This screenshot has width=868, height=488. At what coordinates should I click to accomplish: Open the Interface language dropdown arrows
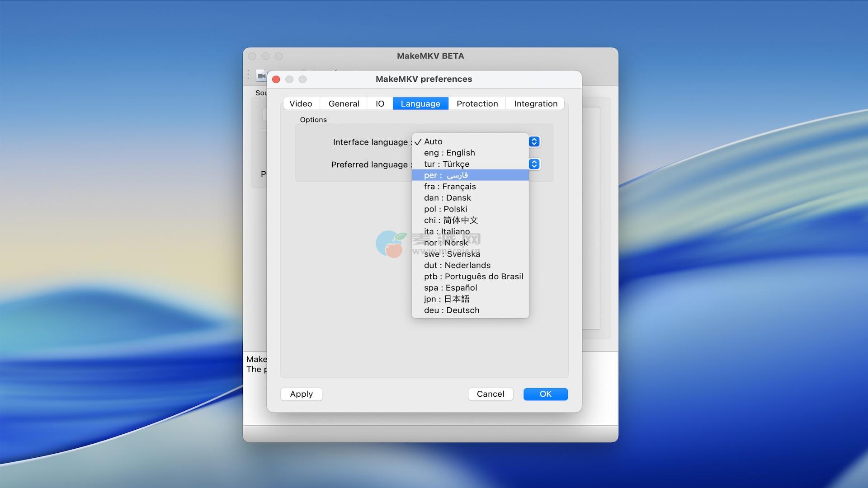pyautogui.click(x=534, y=142)
